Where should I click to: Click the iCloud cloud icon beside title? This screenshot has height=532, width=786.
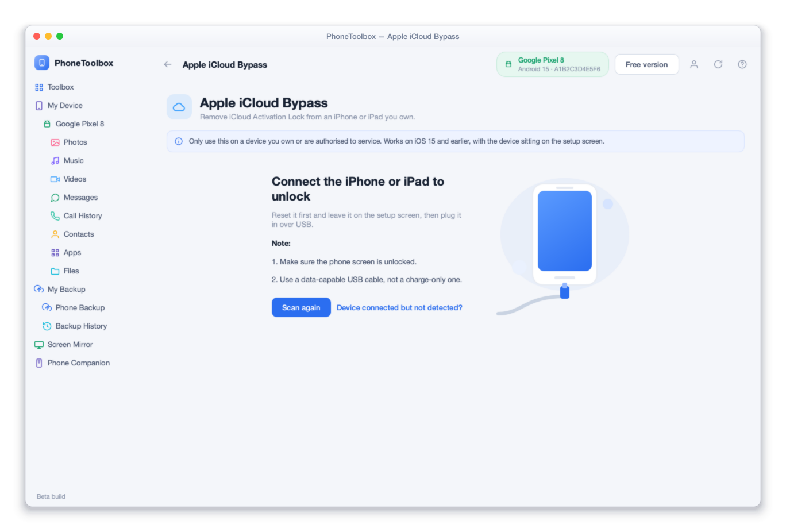(x=179, y=107)
